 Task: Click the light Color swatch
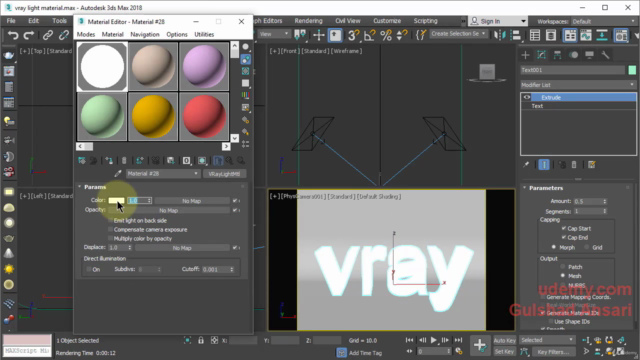point(116,200)
